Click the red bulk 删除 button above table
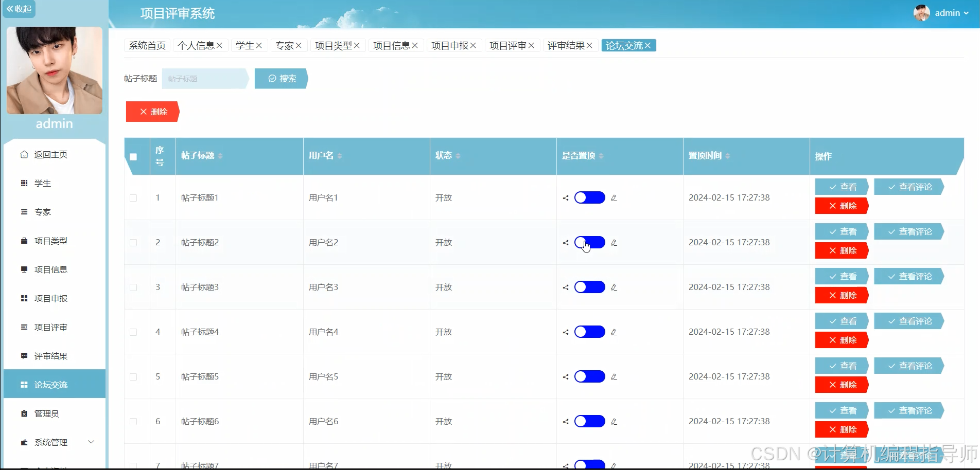Viewport: 980px width, 470px height. pos(152,112)
